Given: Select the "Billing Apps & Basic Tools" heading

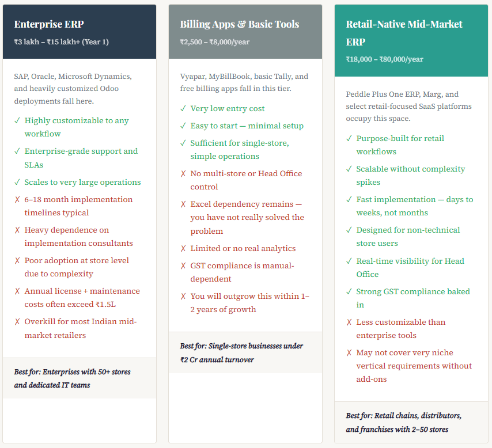Looking at the screenshot, I should tap(239, 24).
